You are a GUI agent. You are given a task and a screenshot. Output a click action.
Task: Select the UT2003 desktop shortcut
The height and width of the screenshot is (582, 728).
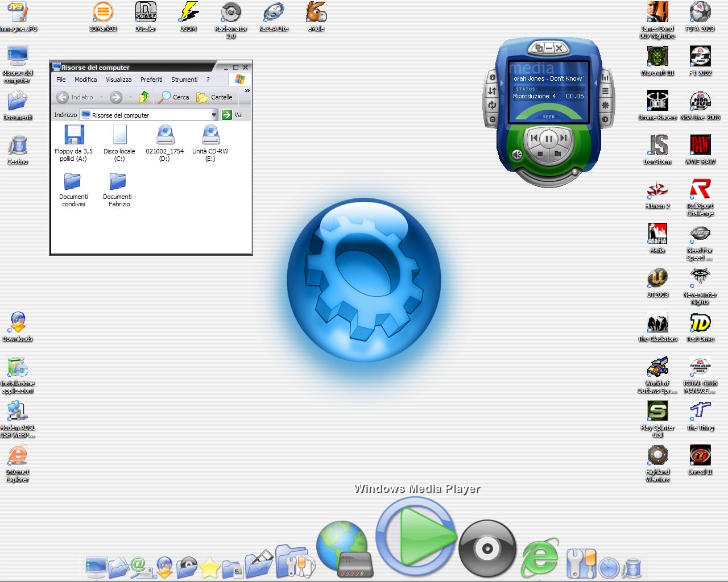point(657,282)
